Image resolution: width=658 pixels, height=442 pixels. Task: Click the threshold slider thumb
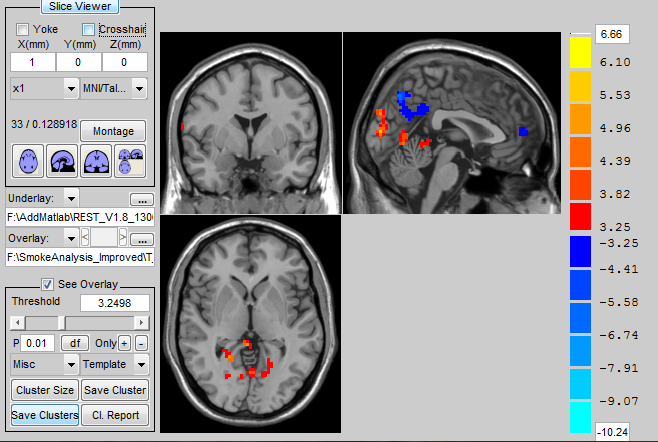tap(61, 323)
